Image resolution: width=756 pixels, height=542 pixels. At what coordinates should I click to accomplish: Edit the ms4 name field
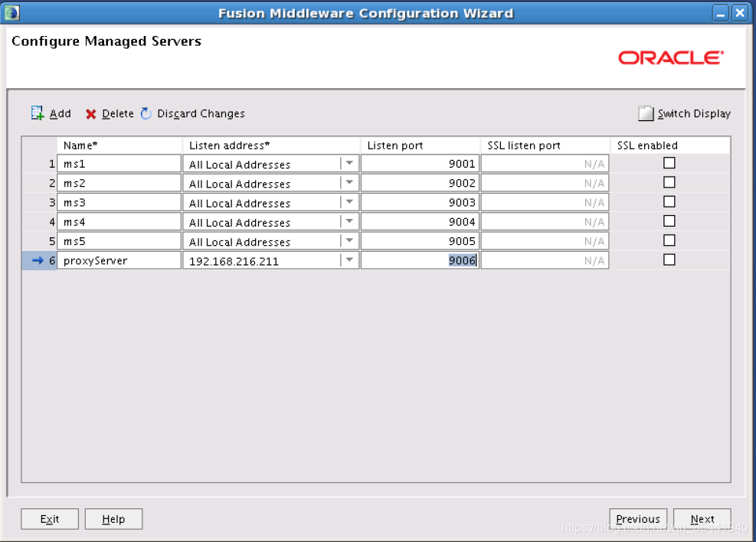click(119, 221)
